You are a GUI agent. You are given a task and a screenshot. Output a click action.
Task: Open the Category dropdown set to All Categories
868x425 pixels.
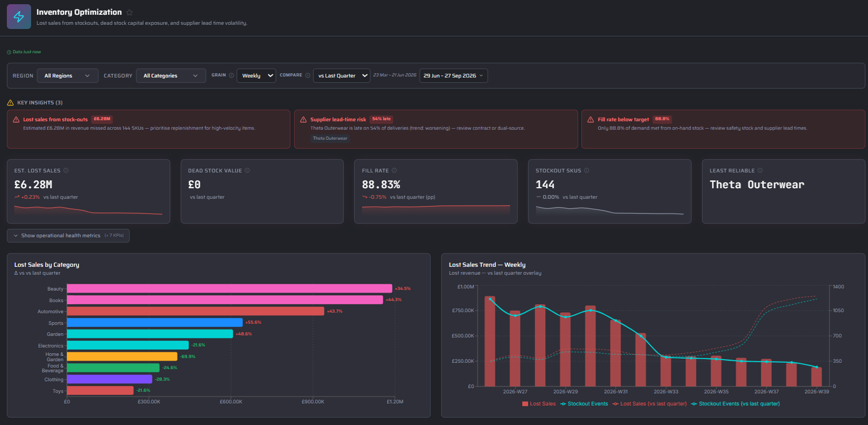pyautogui.click(x=171, y=76)
